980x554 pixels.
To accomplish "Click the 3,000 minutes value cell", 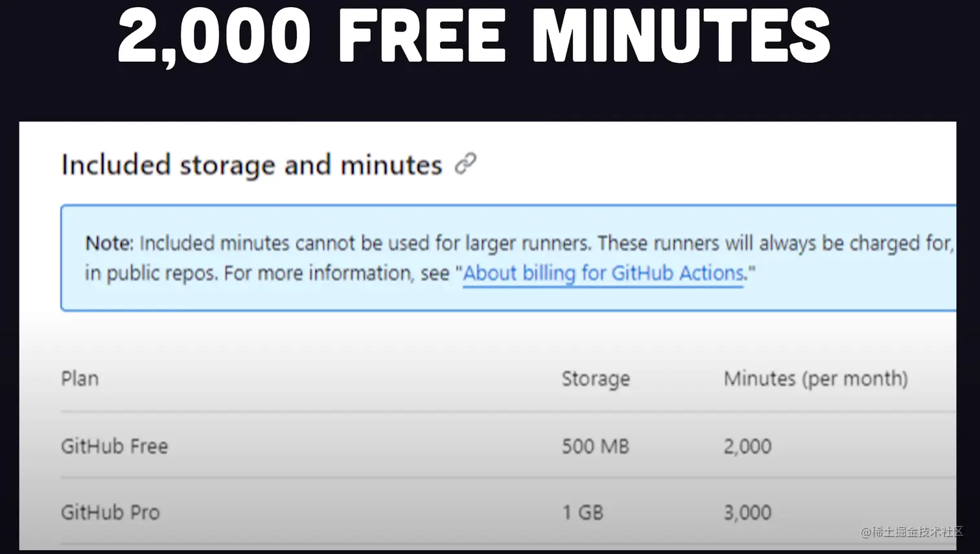I will point(747,512).
